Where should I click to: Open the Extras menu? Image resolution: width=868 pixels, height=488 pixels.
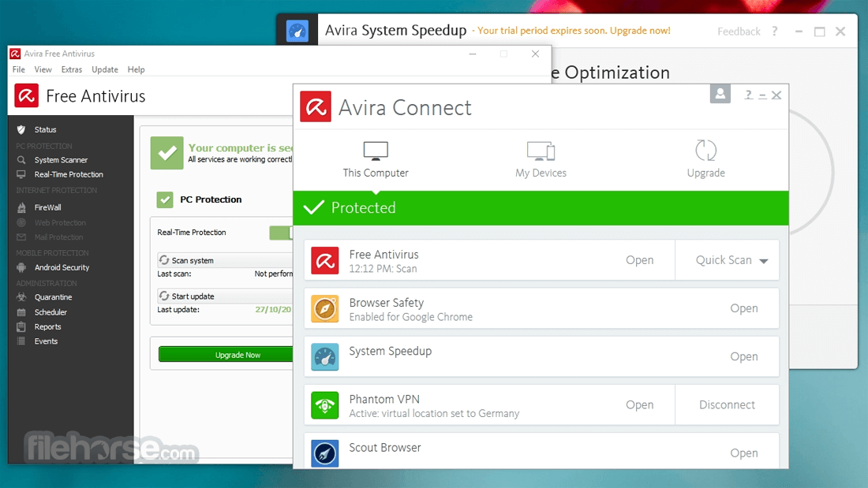(72, 69)
